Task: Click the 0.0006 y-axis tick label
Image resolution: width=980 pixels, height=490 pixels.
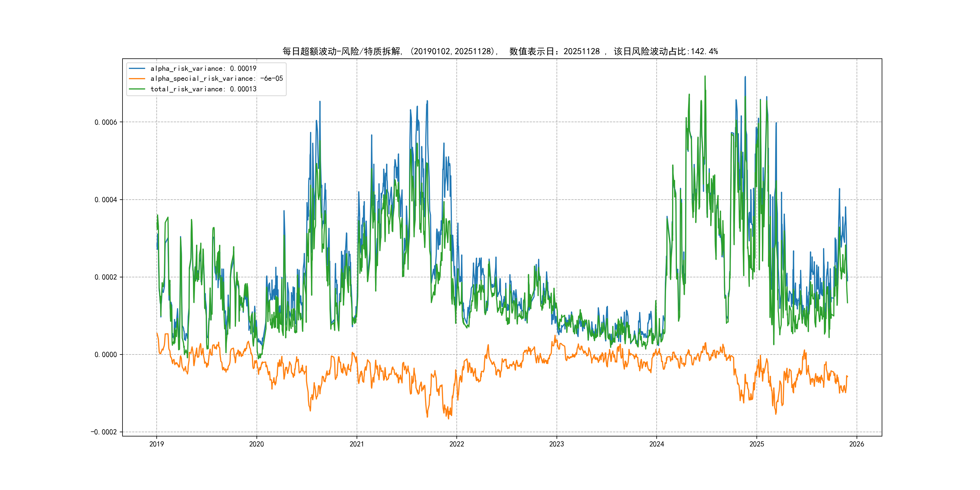Action: [106, 122]
